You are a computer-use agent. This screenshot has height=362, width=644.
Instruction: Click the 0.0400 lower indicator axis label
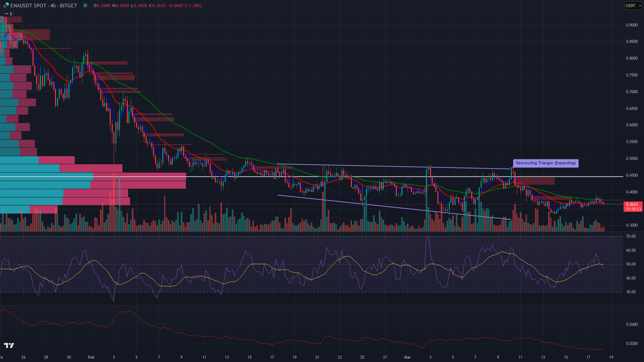[632, 324]
